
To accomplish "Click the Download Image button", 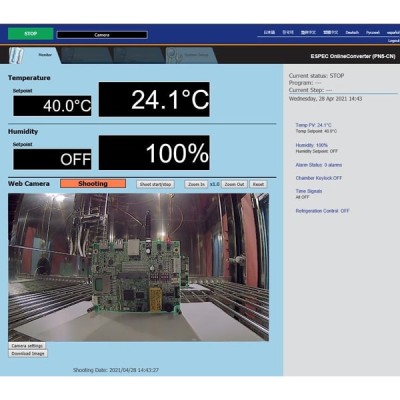I will 28,354.
